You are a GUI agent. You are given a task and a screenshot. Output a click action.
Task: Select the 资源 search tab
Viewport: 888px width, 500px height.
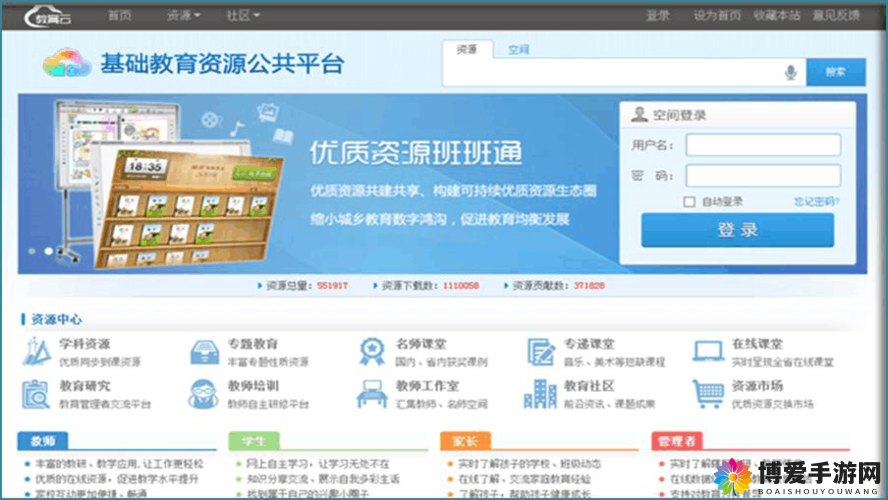tap(467, 50)
